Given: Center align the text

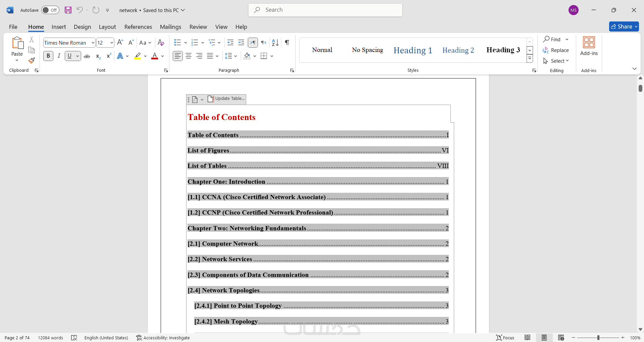Looking at the screenshot, I should [189, 56].
